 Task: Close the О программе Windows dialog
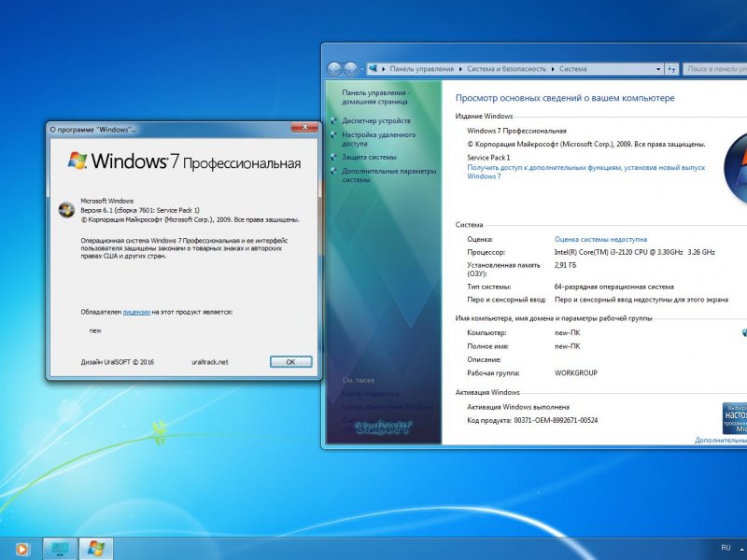[304, 127]
